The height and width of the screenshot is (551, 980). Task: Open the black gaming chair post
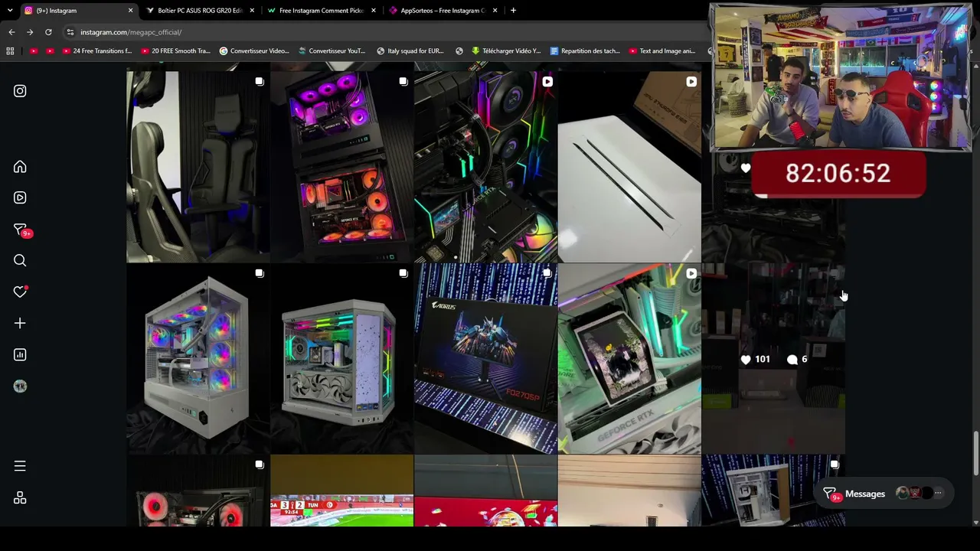pyautogui.click(x=198, y=167)
